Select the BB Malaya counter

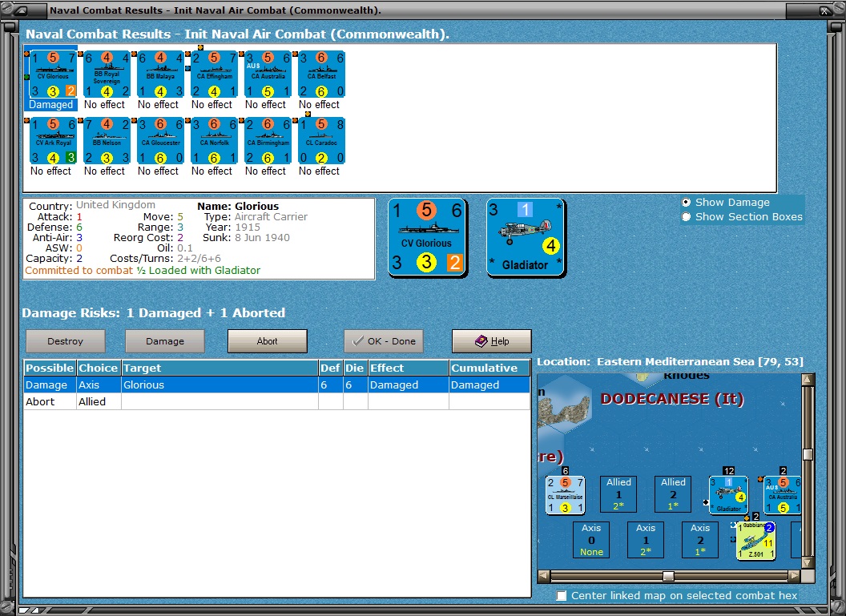[160, 74]
